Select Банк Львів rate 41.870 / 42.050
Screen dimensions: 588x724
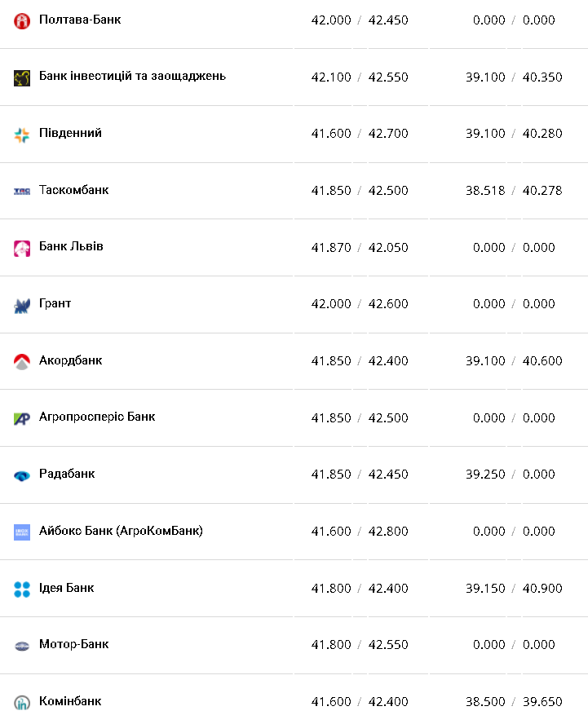pyautogui.click(x=360, y=247)
